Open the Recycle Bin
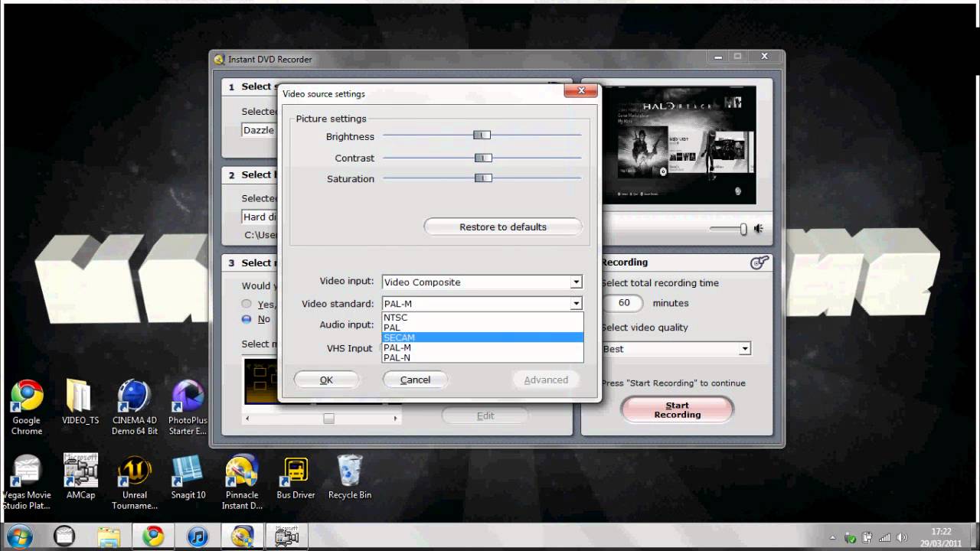Image resolution: width=980 pixels, height=551 pixels. [350, 478]
